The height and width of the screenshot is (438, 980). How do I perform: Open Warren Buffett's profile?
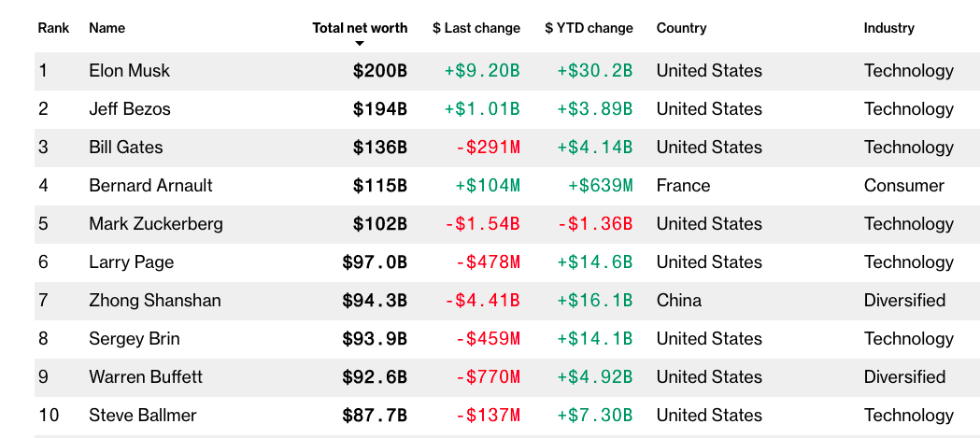[145, 377]
